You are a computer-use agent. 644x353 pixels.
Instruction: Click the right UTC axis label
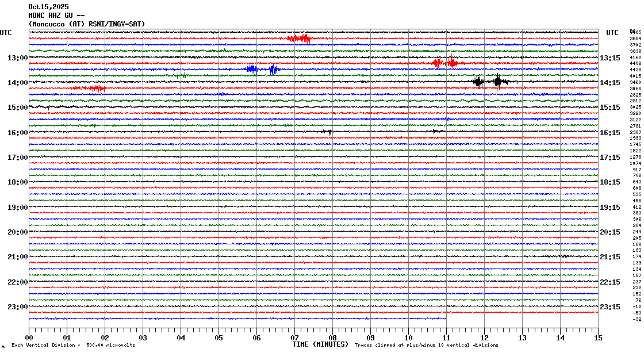(612, 33)
